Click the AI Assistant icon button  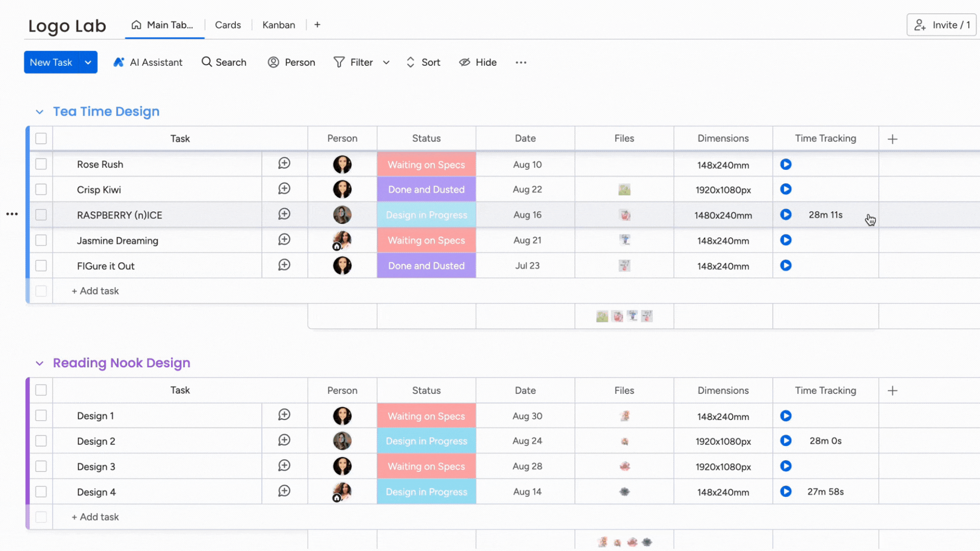tap(119, 62)
